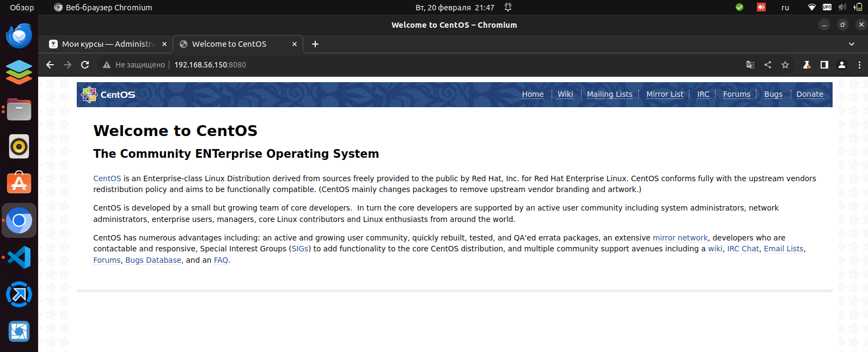Viewport: 868px width, 352px height.
Task: Close the Welcome to CentOS tab
Action: pos(295,44)
